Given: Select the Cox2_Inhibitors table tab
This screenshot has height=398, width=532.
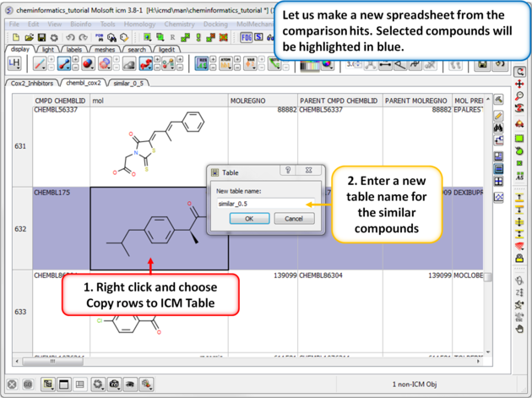Looking at the screenshot, I should point(32,83).
